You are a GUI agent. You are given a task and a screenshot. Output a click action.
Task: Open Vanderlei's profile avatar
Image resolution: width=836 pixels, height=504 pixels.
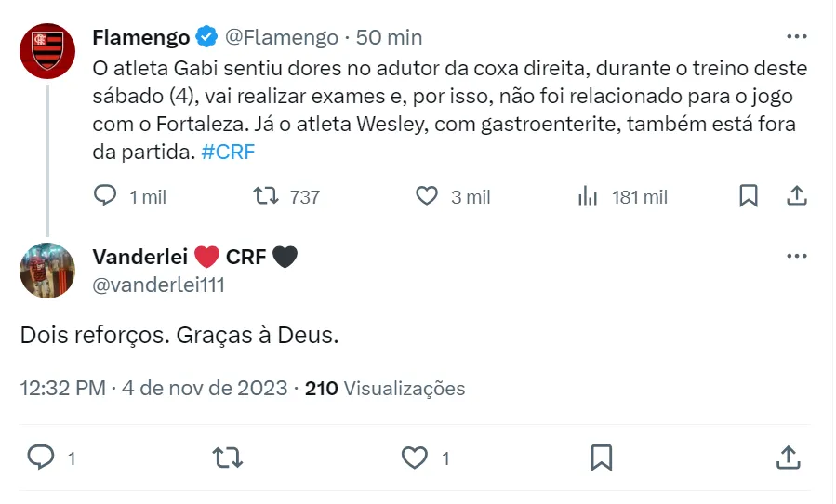[47, 271]
